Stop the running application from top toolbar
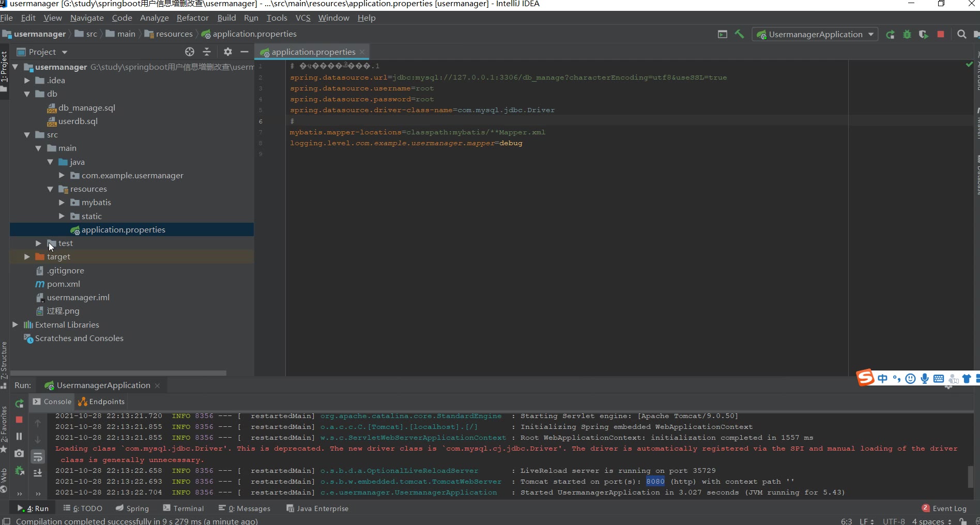Viewport: 980px width, 525px height. 941,35
